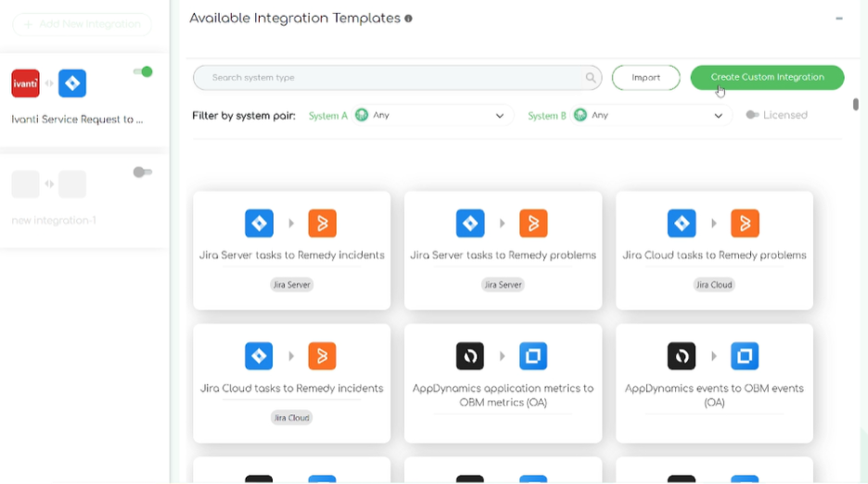Click Remedy icon on Jira Cloud tasks to Remedy incidents card
The image size is (868, 484).
point(322,356)
